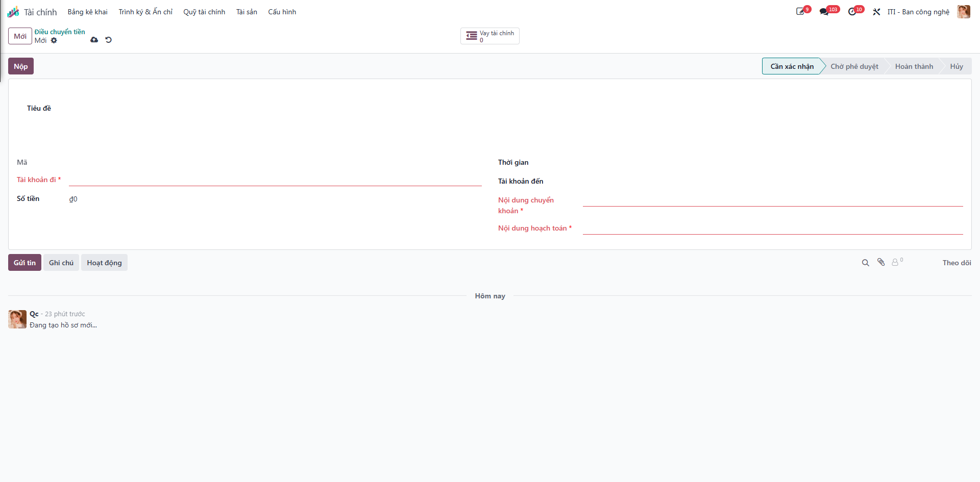Click the message text Đang tạo hồ sơ mới...
The width and height of the screenshot is (980, 482).
click(63, 325)
